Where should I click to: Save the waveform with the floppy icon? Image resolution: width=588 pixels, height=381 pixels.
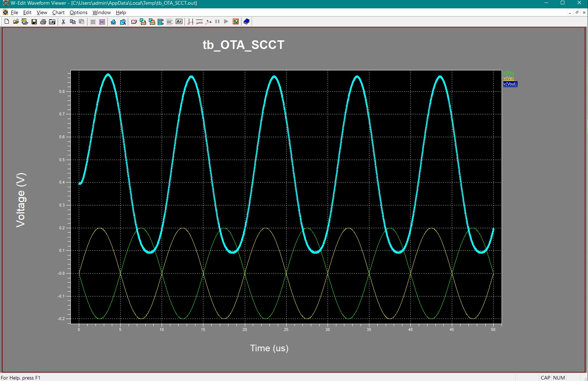coord(34,22)
